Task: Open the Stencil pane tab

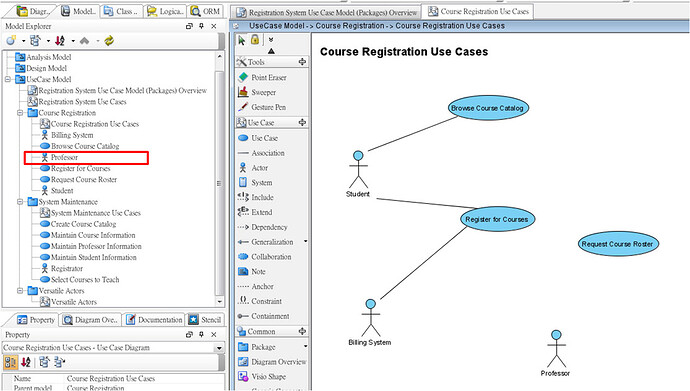Action: 206,320
